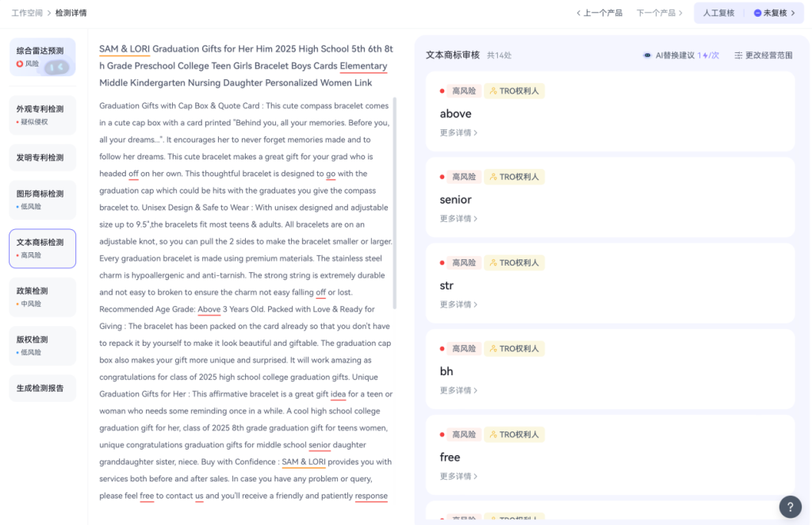Expand 更多详情 for the word bh

coord(458,391)
